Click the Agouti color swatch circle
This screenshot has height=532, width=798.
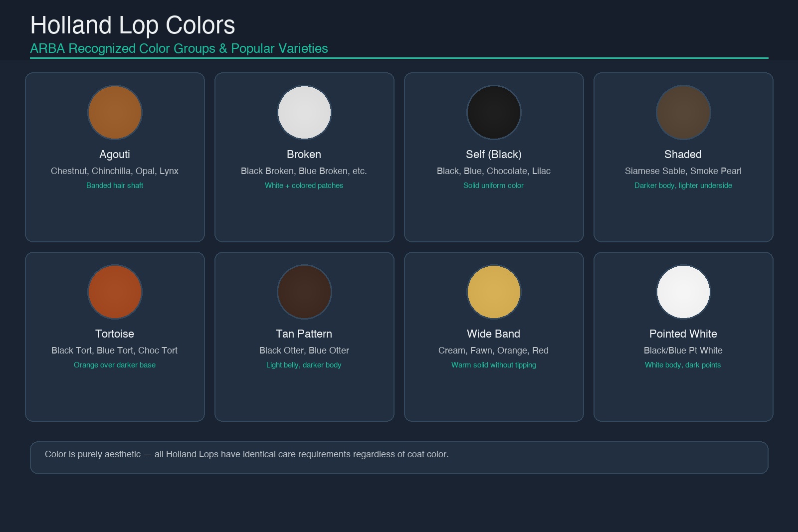pos(115,112)
